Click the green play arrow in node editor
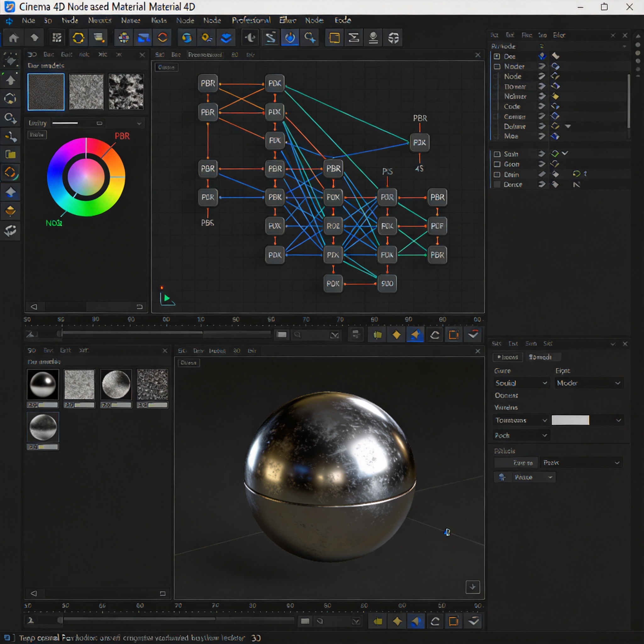The image size is (644, 644). 167,299
